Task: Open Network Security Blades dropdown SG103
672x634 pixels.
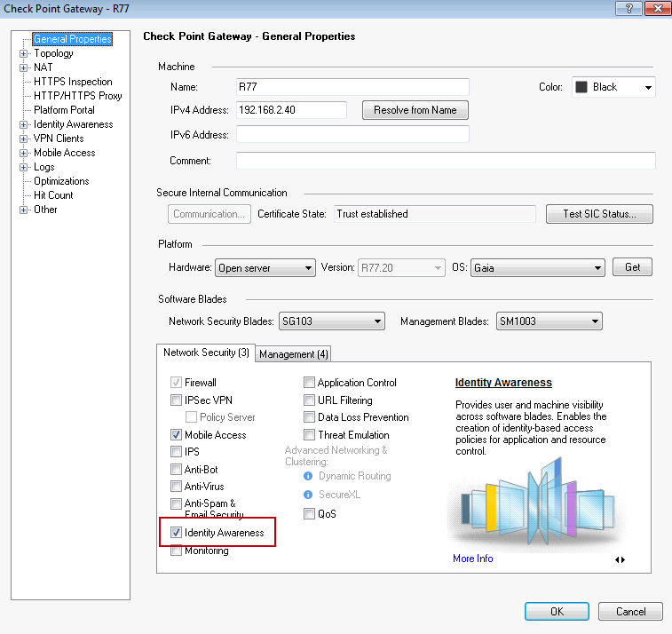Action: click(332, 321)
